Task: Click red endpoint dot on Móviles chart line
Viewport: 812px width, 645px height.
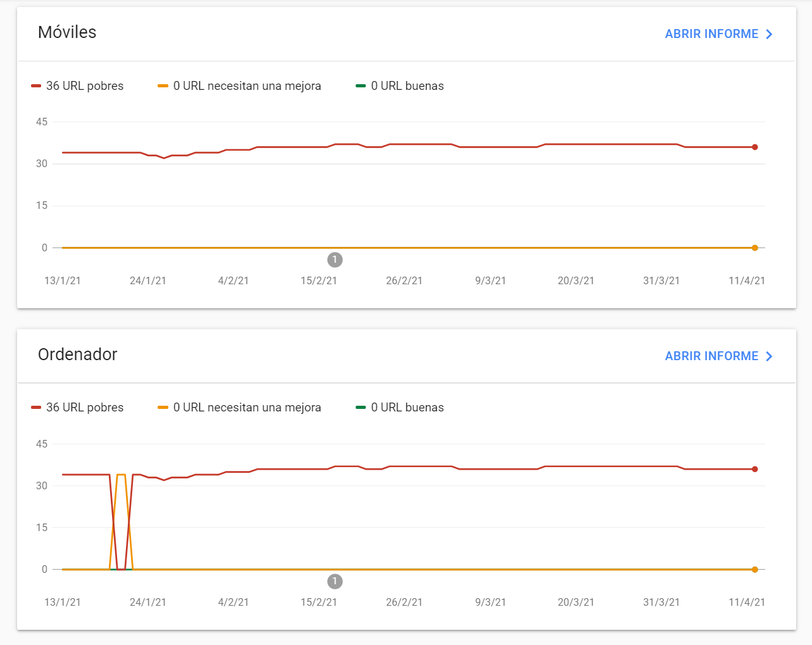Action: [x=755, y=147]
